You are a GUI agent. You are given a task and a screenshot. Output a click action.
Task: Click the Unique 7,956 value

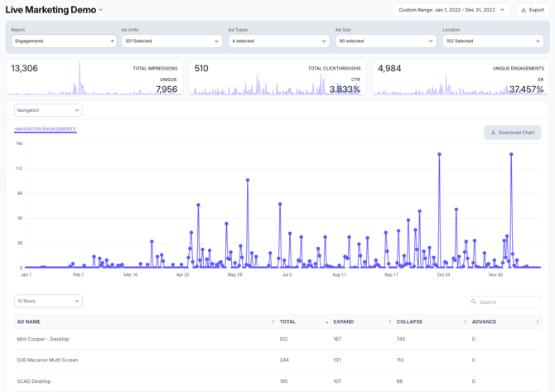(166, 90)
